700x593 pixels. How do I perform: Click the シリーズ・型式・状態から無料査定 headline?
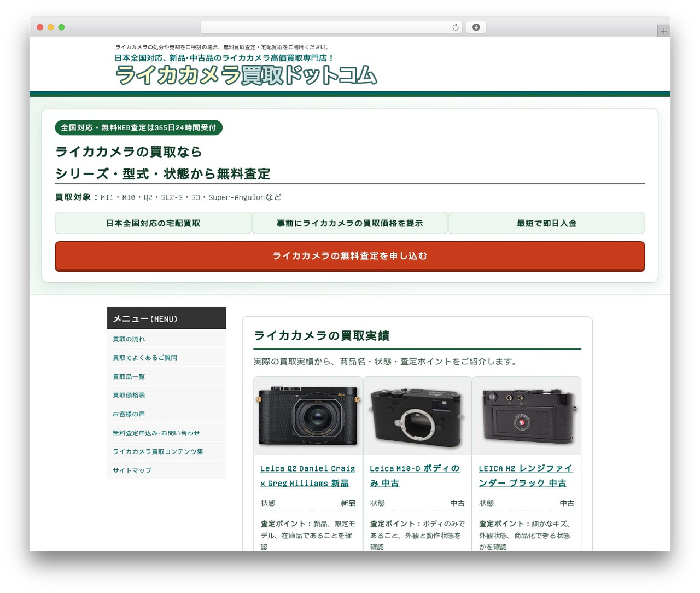(x=163, y=174)
